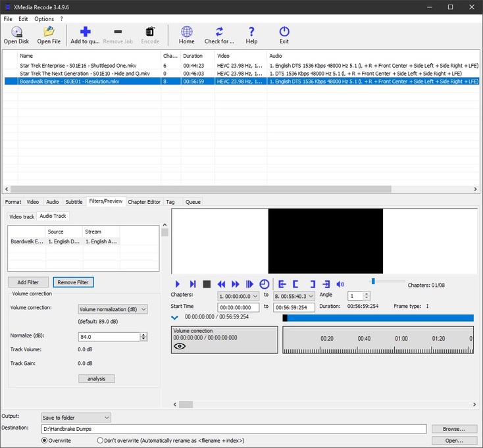Viewport: 483px width, 448px height.
Task: Select the Overwrite radio button
Action: coord(44,440)
